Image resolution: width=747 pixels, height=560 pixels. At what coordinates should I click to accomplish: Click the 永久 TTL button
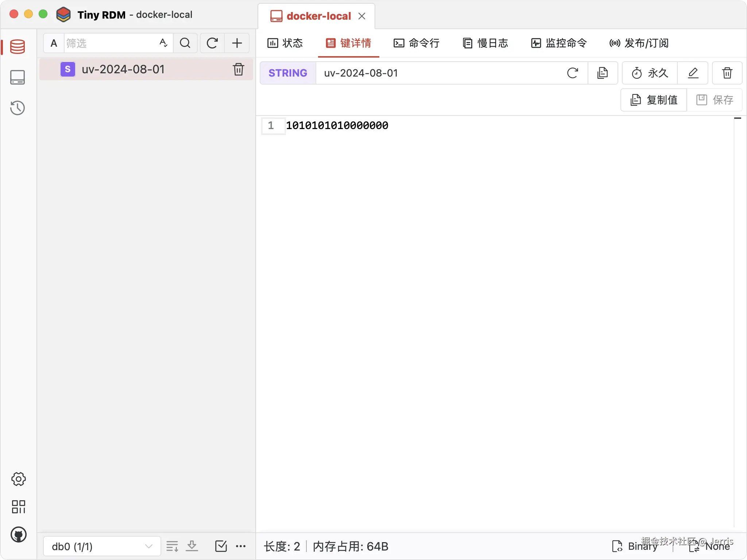(x=650, y=73)
